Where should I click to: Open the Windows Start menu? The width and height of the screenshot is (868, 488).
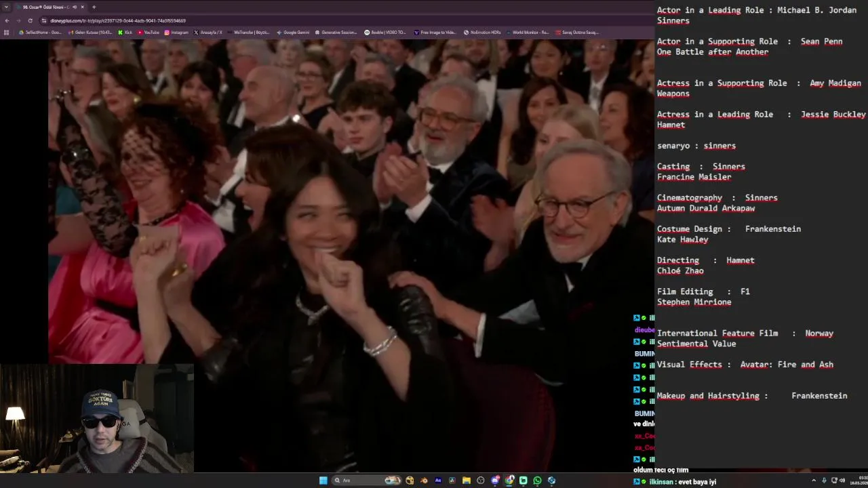[x=323, y=481]
